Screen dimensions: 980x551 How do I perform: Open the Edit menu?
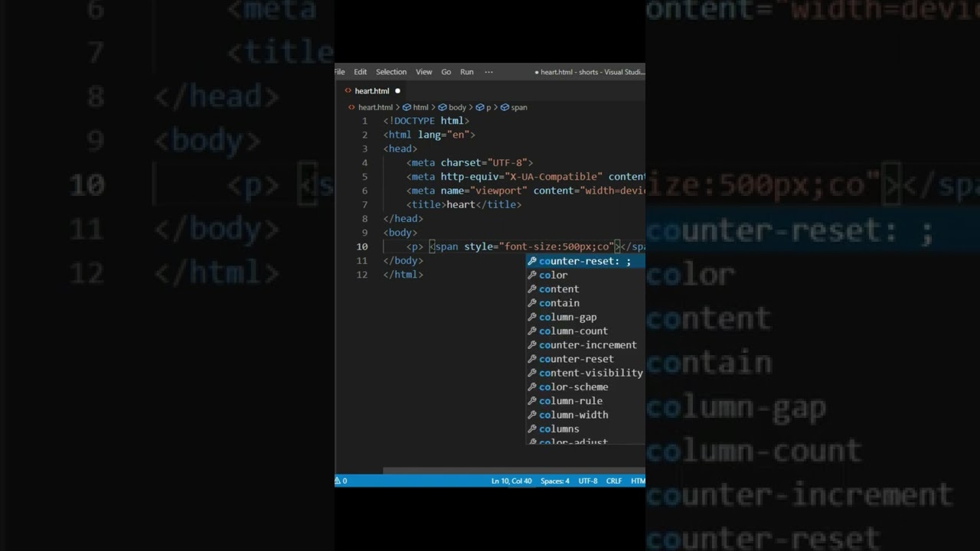[x=360, y=72]
